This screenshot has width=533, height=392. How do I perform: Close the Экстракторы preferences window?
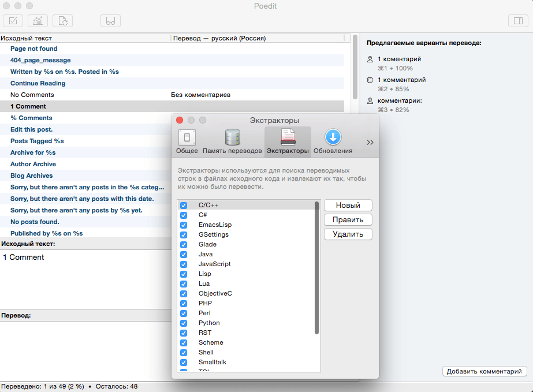[180, 120]
